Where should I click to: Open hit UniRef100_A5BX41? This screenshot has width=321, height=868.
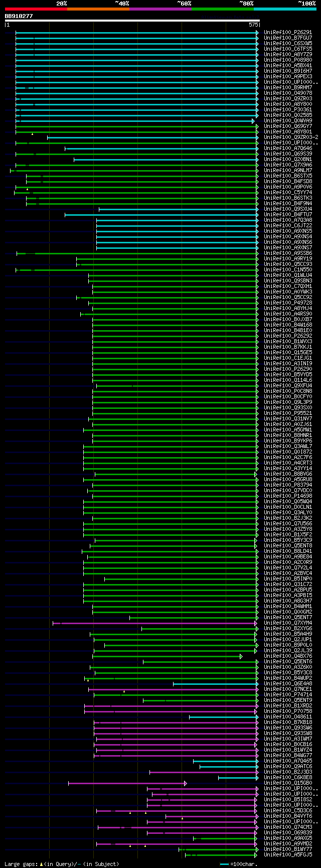pos(288,66)
